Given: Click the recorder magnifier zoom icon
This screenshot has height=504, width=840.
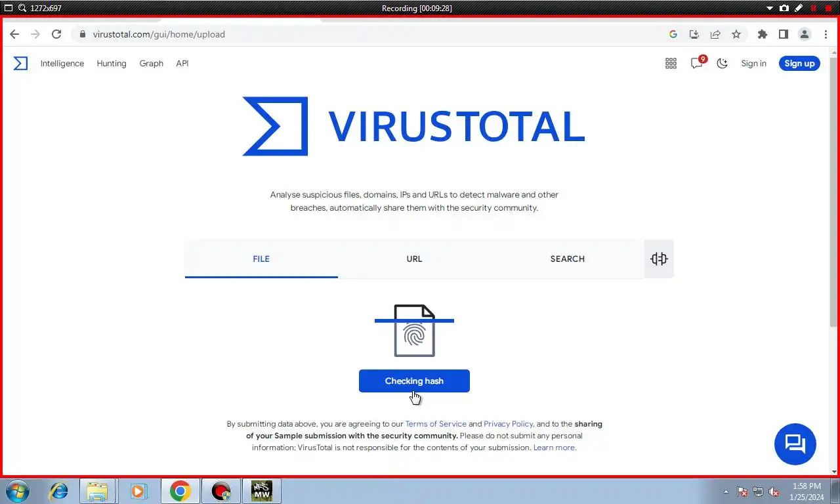Looking at the screenshot, I should click(22, 9).
